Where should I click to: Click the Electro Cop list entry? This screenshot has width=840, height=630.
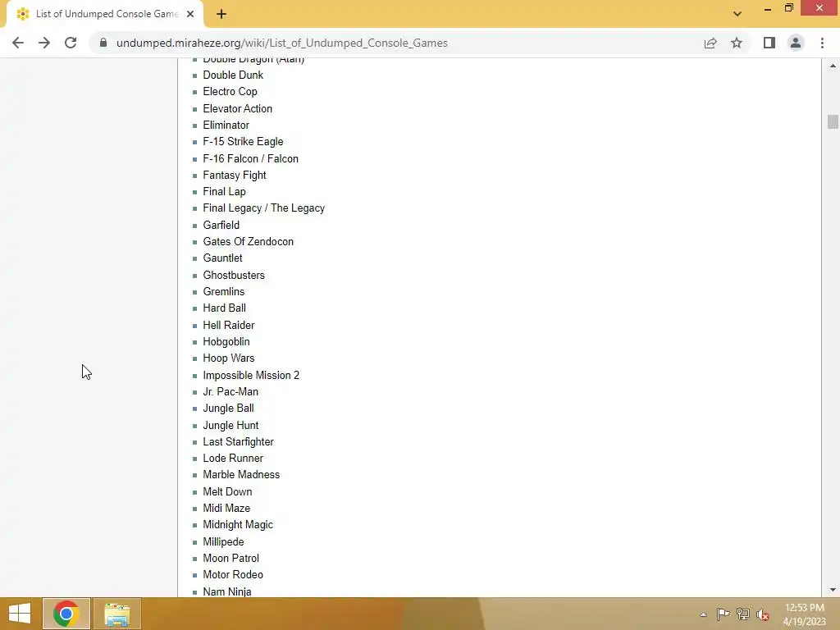click(x=230, y=92)
